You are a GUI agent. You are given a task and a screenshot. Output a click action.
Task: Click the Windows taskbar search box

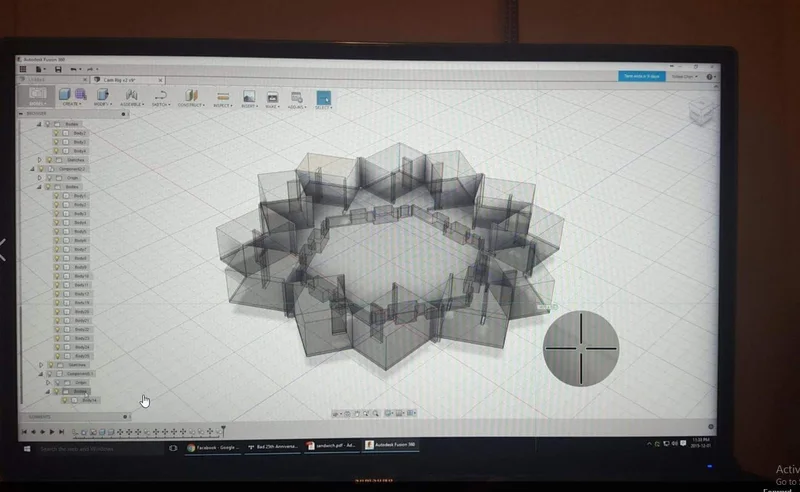(101, 449)
